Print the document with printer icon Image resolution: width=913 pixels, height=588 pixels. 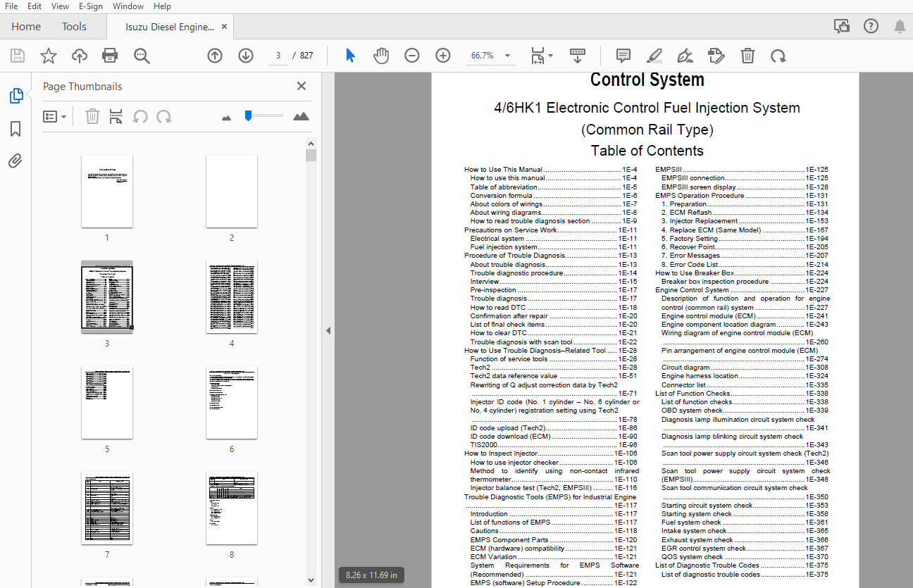coord(110,56)
